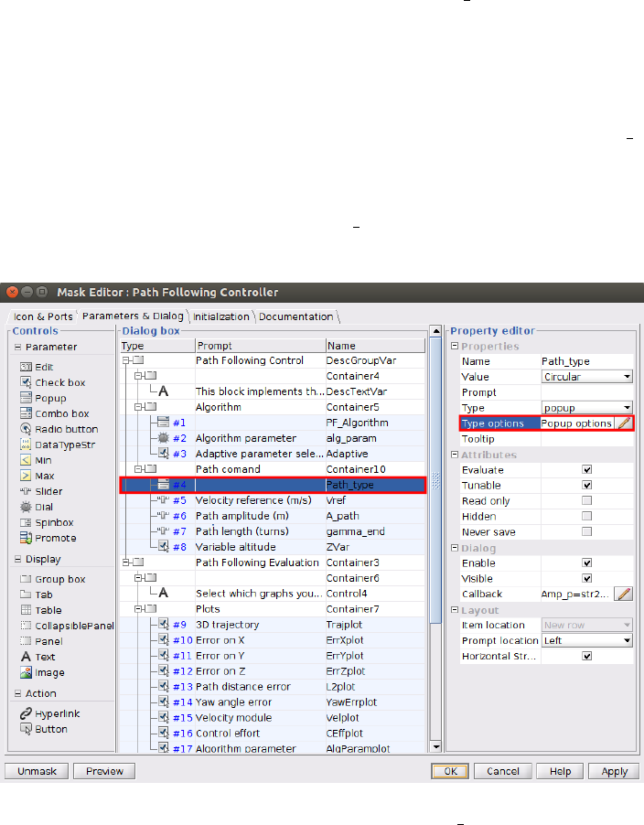Choose the Panel display control icon
644x825 pixels.
(26, 641)
